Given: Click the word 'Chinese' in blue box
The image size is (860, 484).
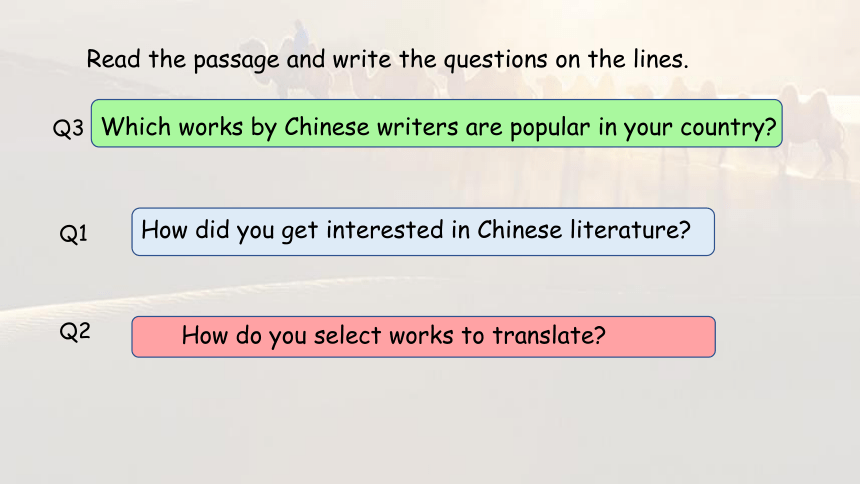Looking at the screenshot, I should [519, 230].
